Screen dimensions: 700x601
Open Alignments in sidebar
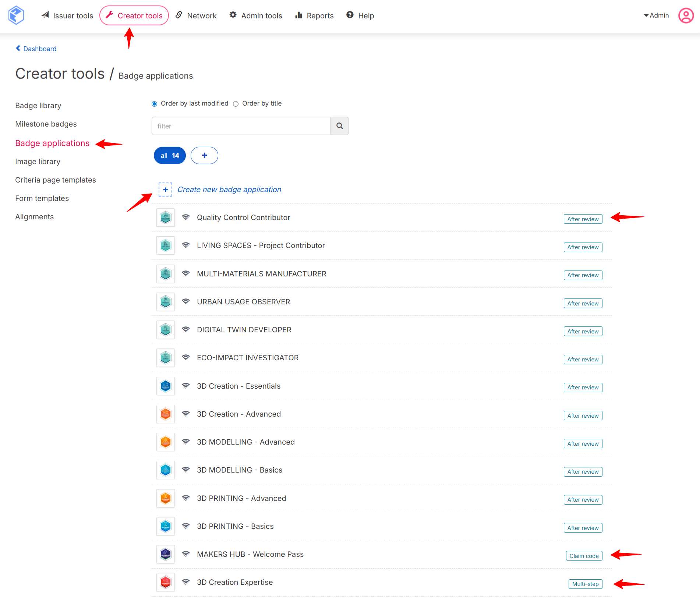[35, 217]
